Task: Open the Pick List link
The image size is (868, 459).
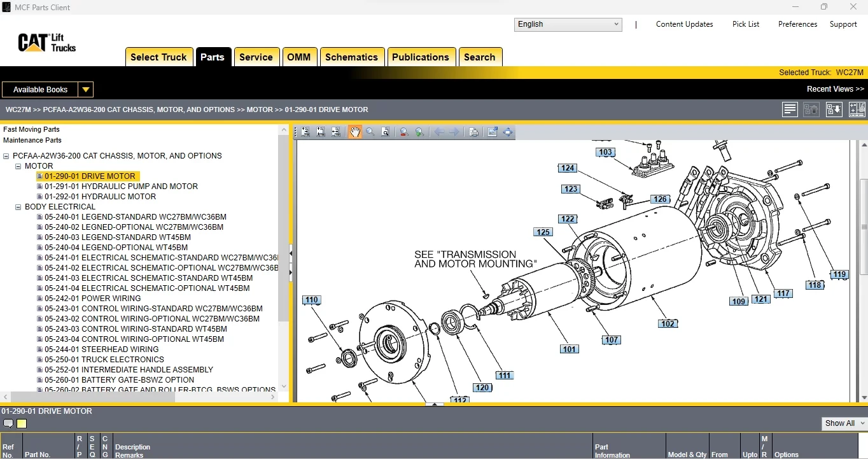Action: [745, 24]
